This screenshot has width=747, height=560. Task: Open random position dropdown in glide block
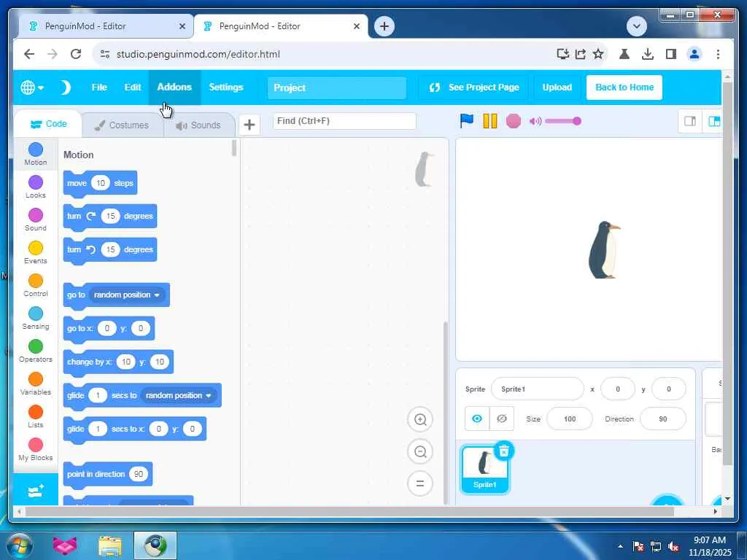coord(179,396)
